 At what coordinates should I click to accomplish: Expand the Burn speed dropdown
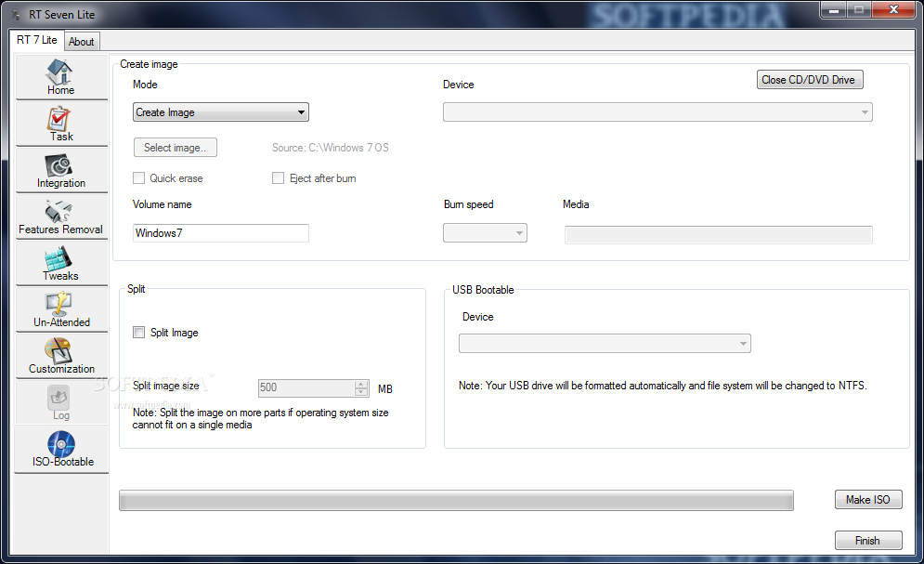pyautogui.click(x=485, y=233)
